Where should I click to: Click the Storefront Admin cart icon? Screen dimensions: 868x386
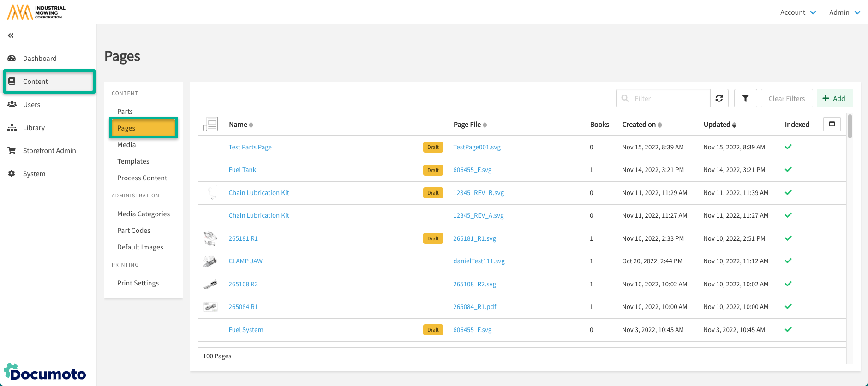click(x=12, y=151)
